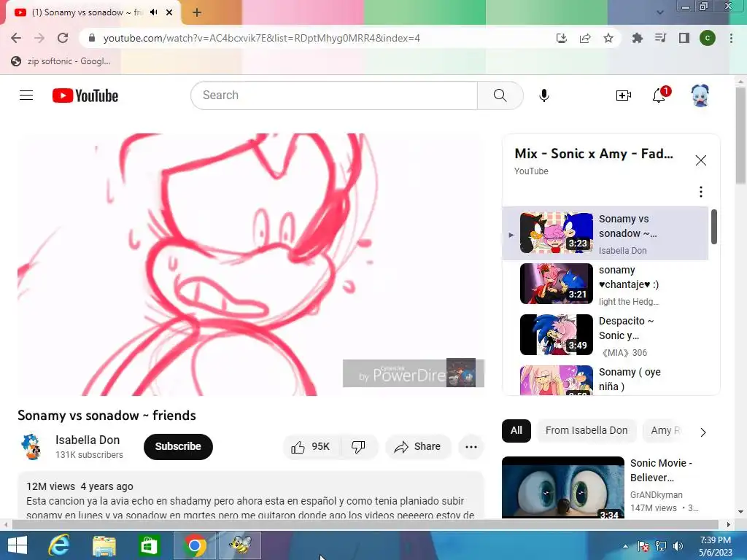747x560 pixels.
Task: Click the playlist panel scrollbar
Action: click(713, 227)
